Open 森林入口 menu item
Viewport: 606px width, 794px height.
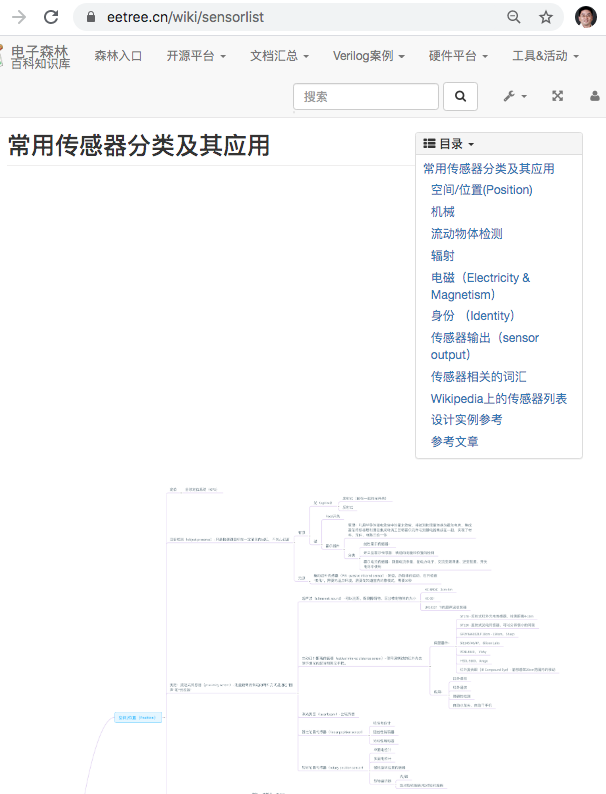(118, 56)
